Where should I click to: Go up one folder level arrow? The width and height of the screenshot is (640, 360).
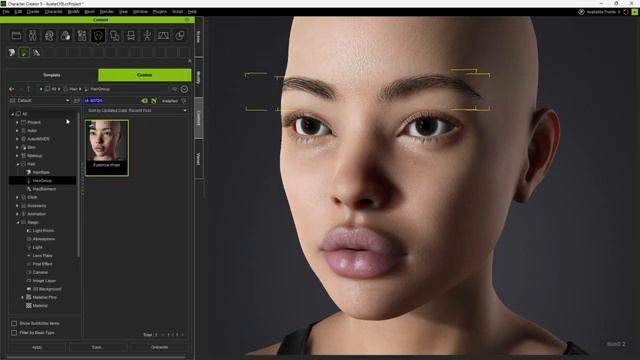point(28,89)
